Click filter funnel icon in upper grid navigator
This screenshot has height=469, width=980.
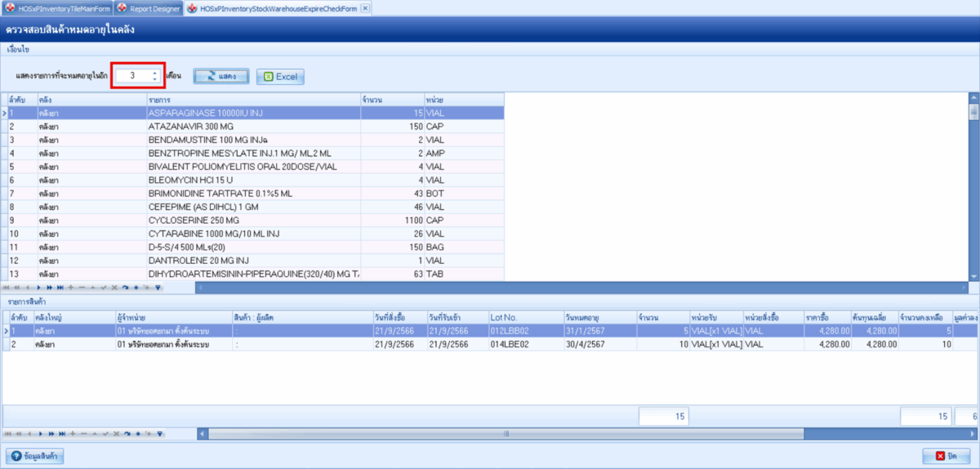click(158, 288)
